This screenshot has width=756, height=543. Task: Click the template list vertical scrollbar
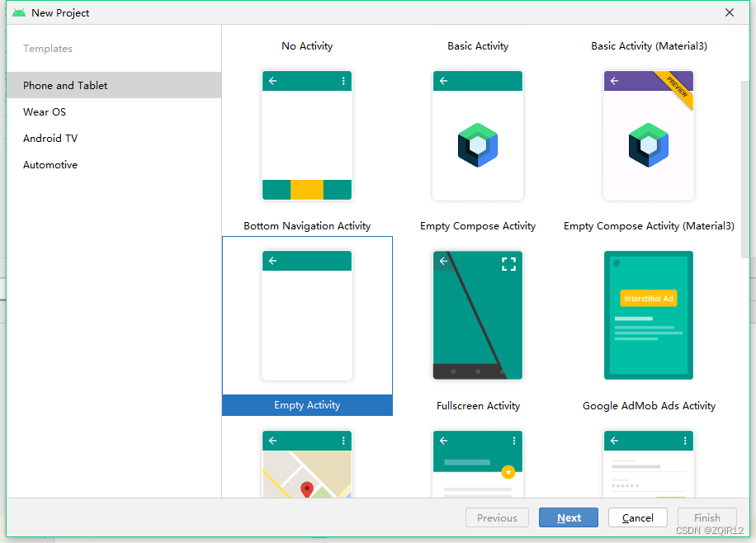(x=745, y=170)
